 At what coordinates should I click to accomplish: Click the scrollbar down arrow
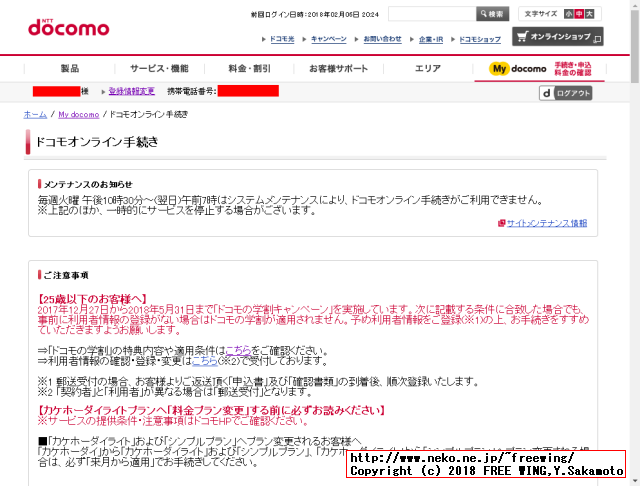[x=635, y=481]
